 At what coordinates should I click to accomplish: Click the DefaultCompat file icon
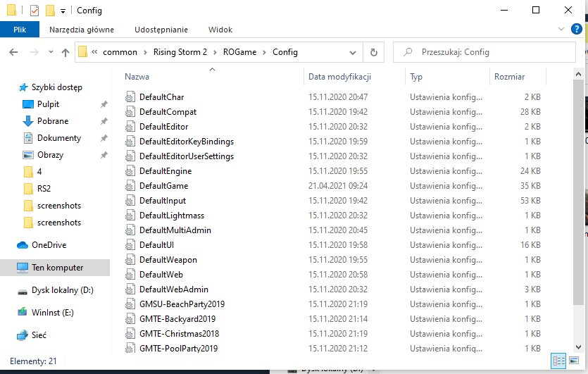[x=130, y=112]
